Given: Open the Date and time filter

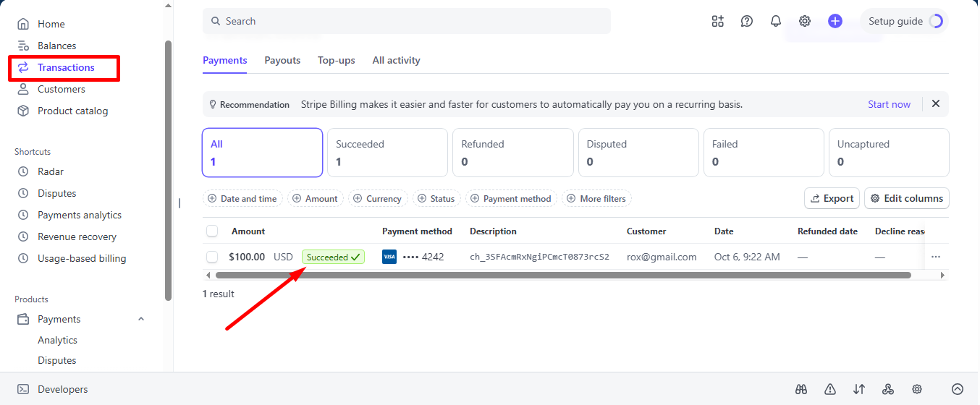Looking at the screenshot, I should point(242,199).
